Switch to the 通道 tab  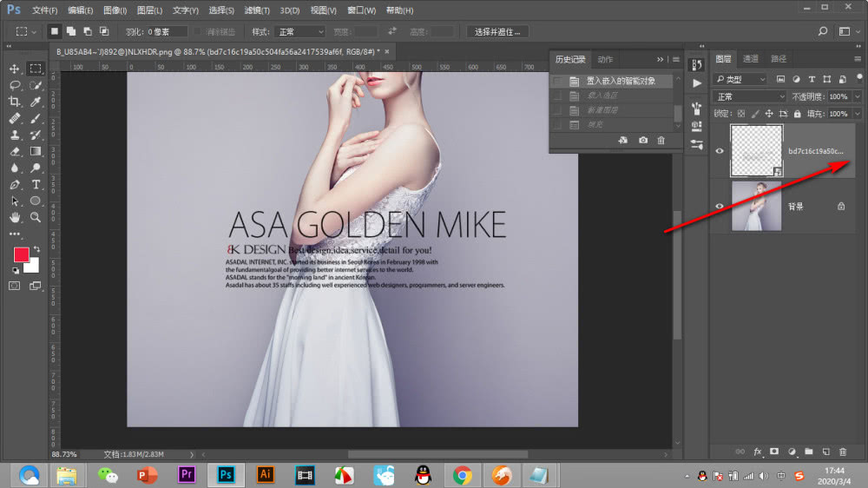pyautogui.click(x=751, y=59)
